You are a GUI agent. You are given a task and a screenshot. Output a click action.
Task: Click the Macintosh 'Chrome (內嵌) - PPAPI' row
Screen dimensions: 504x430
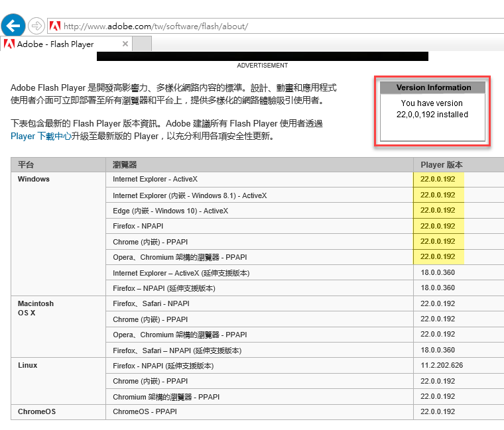click(259, 319)
